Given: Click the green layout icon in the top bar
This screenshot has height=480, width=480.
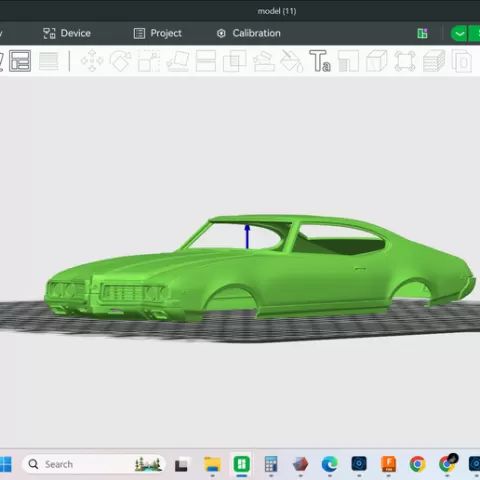Looking at the screenshot, I should click(x=422, y=33).
